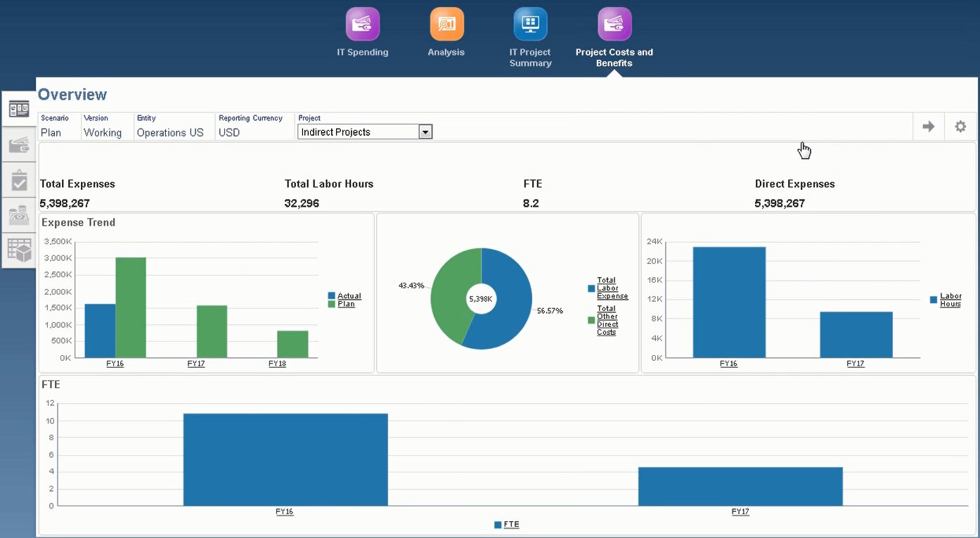Open the cube data icon in sidebar
980x538 pixels.
[18, 250]
